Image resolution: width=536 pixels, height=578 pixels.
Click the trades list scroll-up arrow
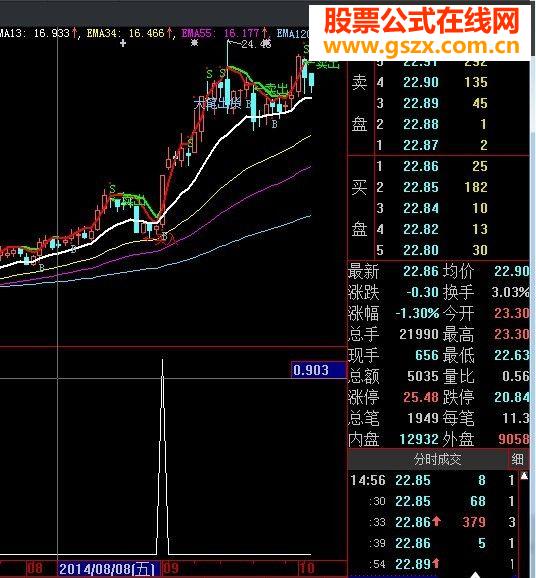click(x=524, y=477)
